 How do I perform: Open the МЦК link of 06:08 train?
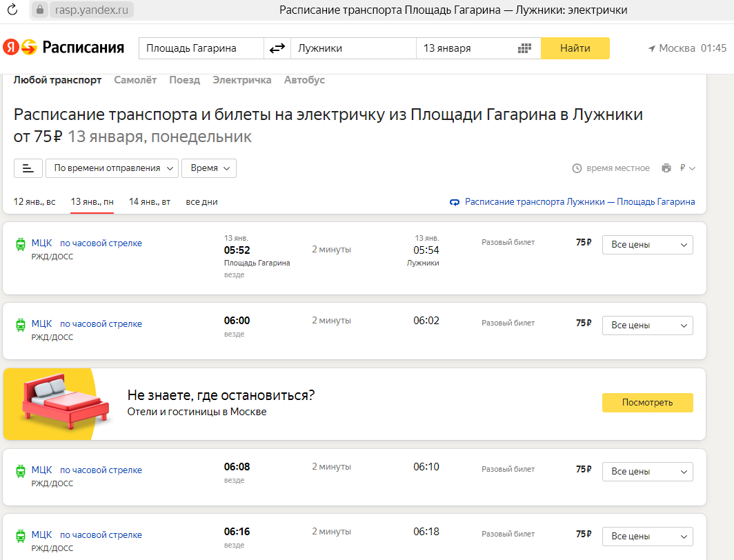tap(41, 470)
